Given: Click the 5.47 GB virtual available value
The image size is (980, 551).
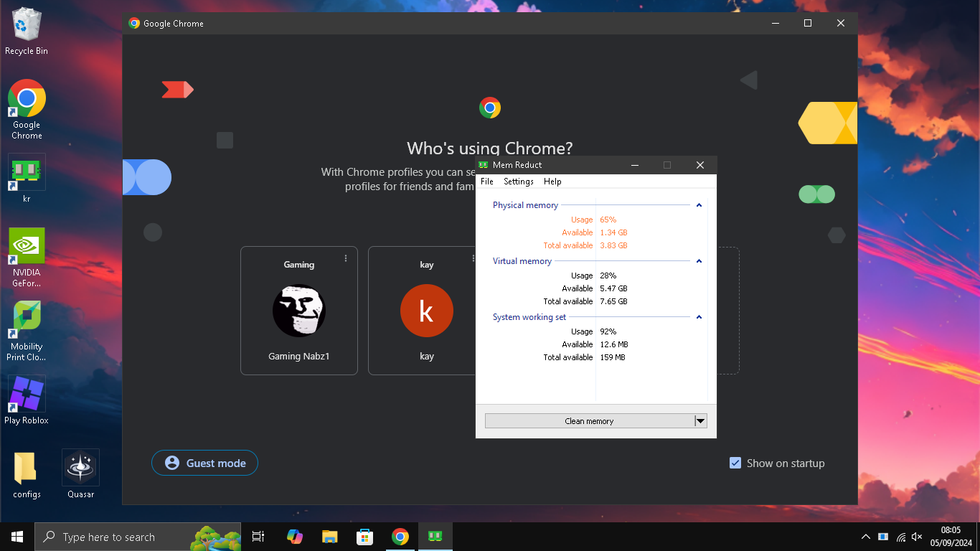Looking at the screenshot, I should point(613,288).
